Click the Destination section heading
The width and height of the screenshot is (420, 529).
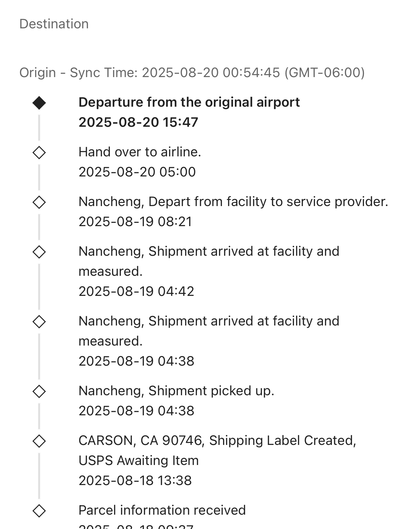coord(54,24)
